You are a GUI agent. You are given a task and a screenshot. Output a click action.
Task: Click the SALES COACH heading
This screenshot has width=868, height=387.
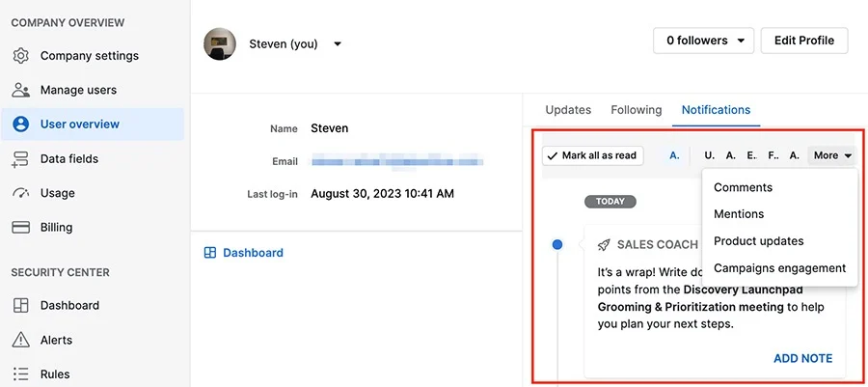658,245
